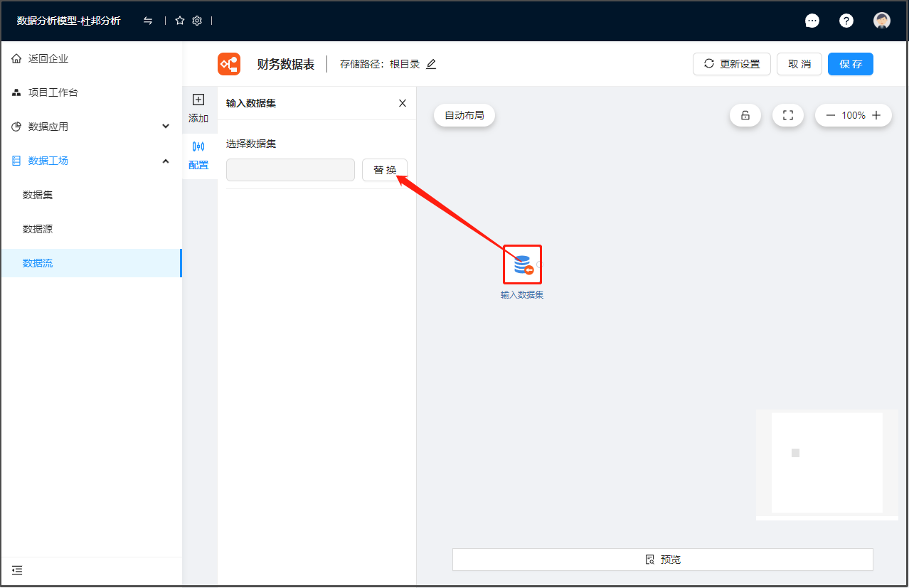Viewport: 909px width, 588px height.
Task: Click the 替换 button
Action: click(385, 170)
